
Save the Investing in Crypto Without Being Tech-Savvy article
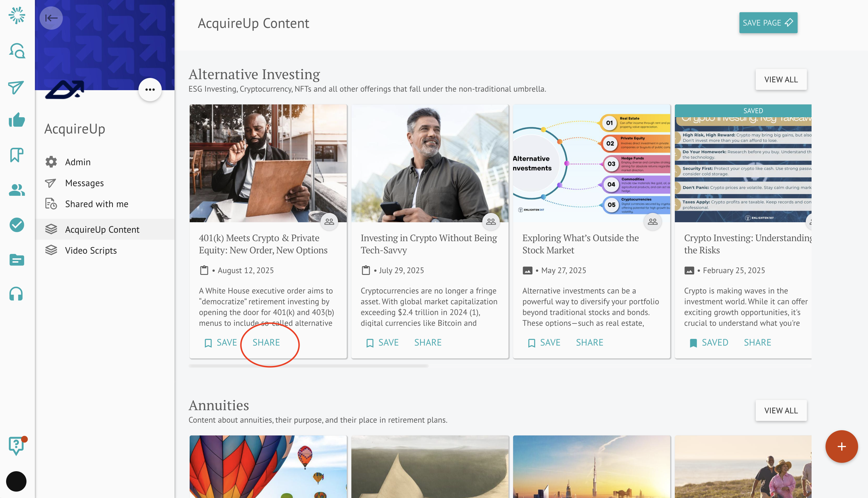[382, 342]
